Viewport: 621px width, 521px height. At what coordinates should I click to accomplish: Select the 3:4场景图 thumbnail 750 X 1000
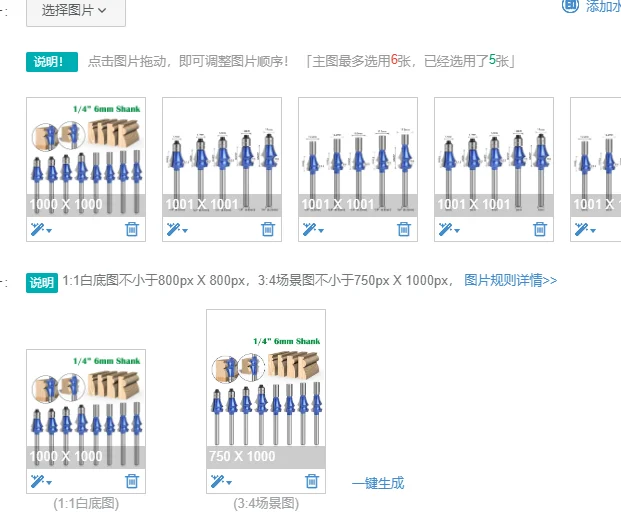(x=266, y=389)
